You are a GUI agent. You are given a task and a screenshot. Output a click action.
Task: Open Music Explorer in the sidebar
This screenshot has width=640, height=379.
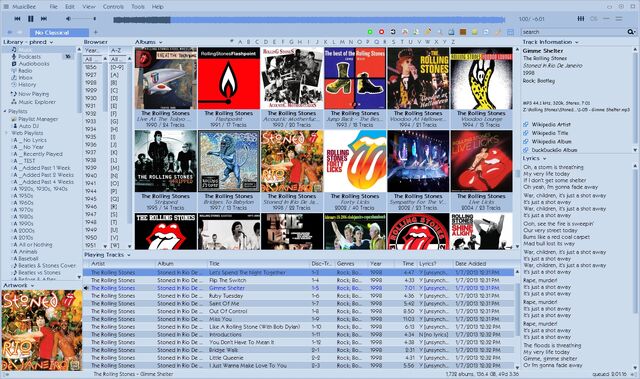pyautogui.click(x=37, y=102)
